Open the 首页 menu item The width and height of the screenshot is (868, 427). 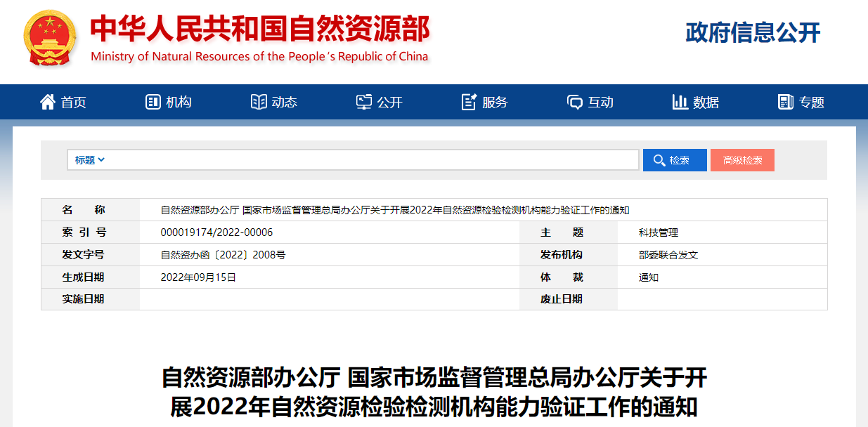click(63, 102)
